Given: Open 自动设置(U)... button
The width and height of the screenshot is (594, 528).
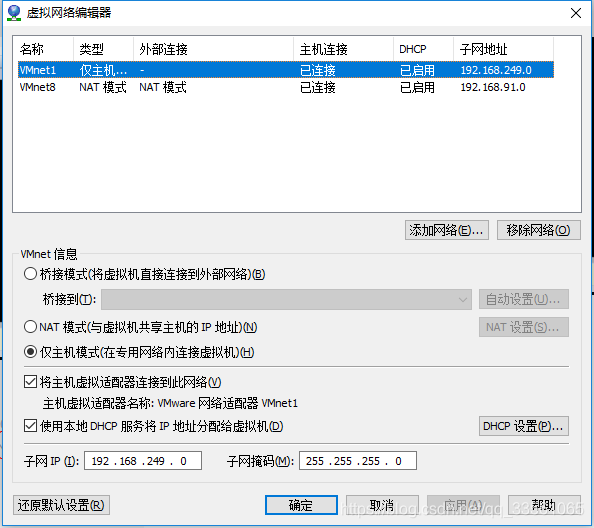Looking at the screenshot, I should (x=524, y=300).
